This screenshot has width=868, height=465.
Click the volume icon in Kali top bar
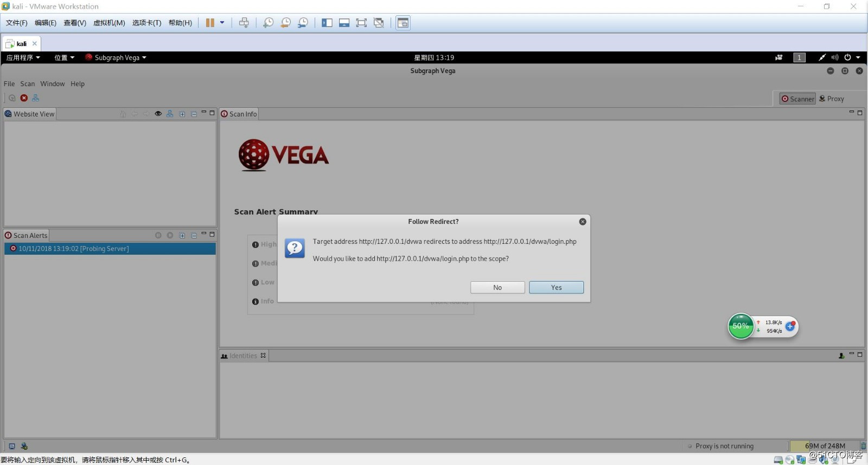click(834, 57)
